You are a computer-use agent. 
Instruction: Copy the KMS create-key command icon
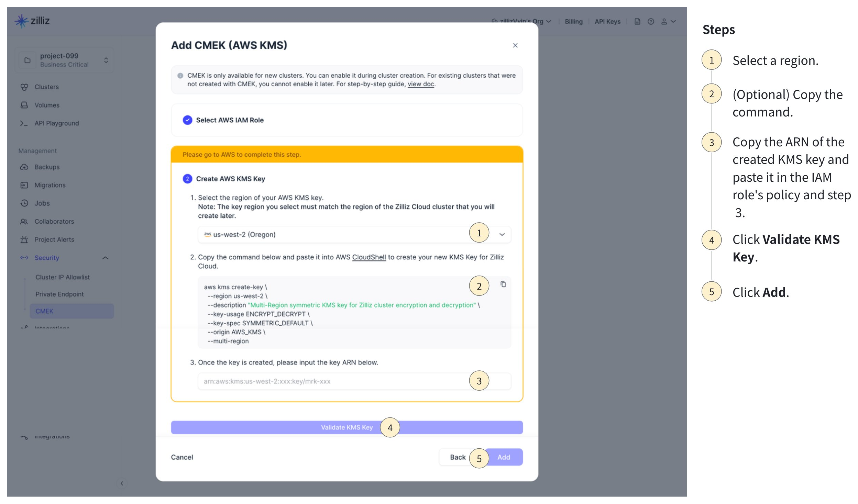coord(503,284)
